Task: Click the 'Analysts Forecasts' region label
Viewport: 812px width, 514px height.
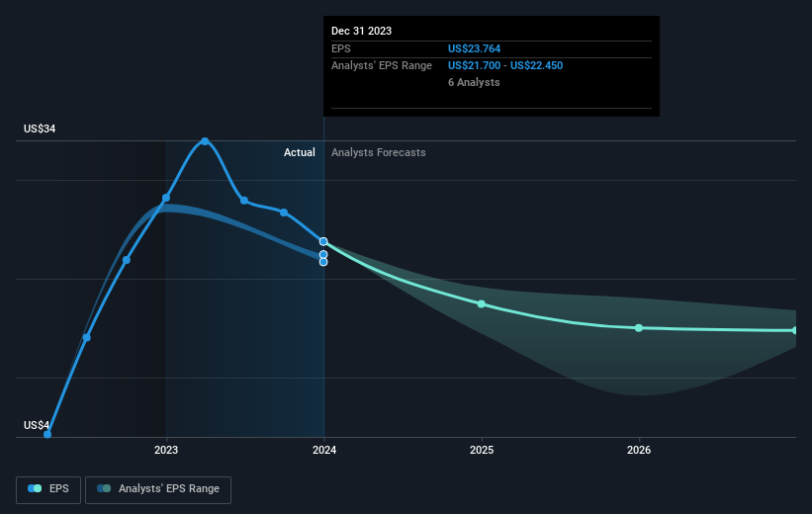Action: pos(379,152)
